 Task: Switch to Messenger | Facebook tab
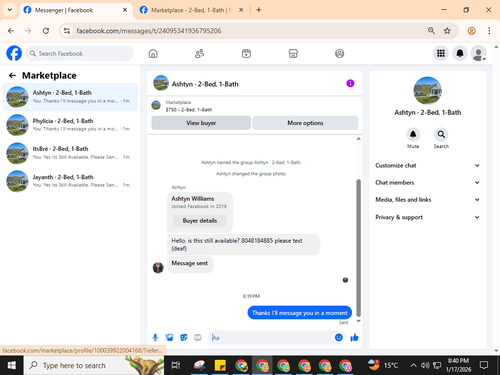tap(75, 10)
